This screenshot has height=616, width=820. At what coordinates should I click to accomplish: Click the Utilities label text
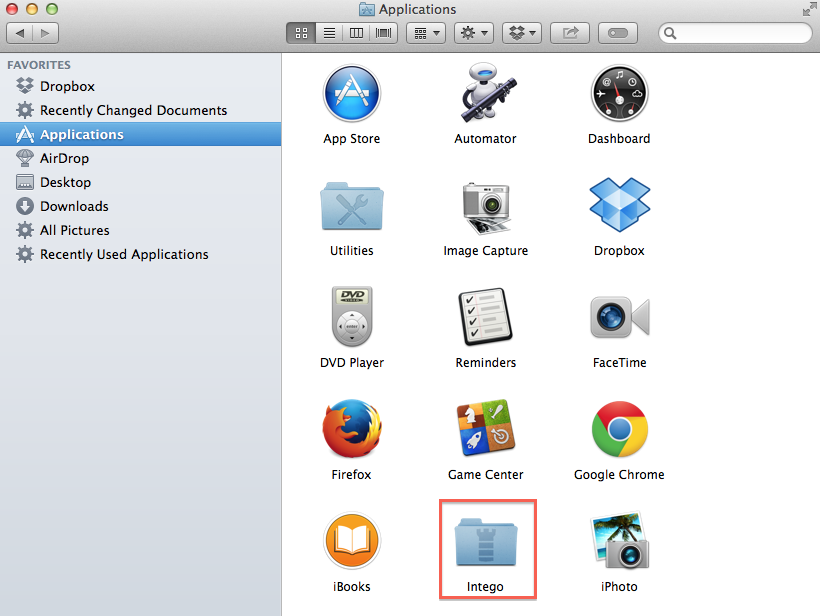351,250
